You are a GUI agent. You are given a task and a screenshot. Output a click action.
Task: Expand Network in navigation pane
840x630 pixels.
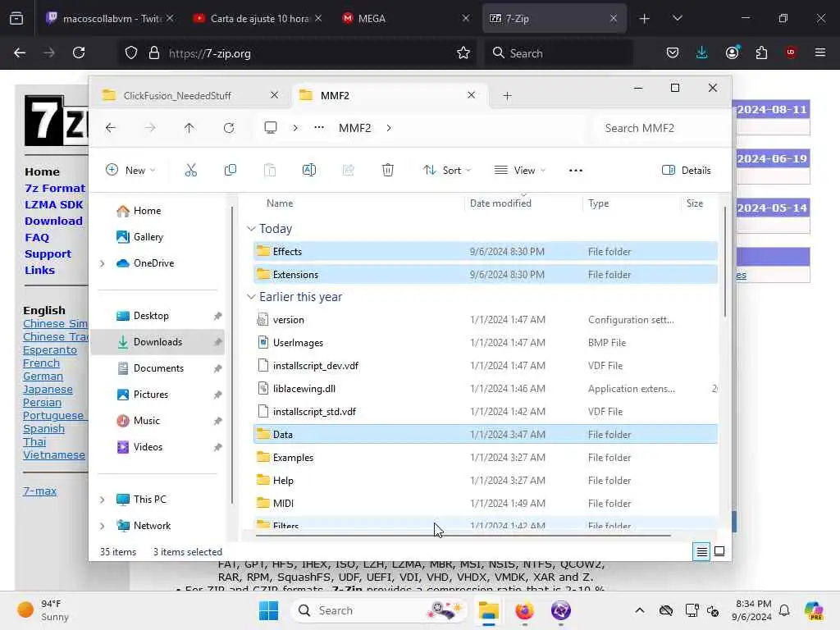103,526
